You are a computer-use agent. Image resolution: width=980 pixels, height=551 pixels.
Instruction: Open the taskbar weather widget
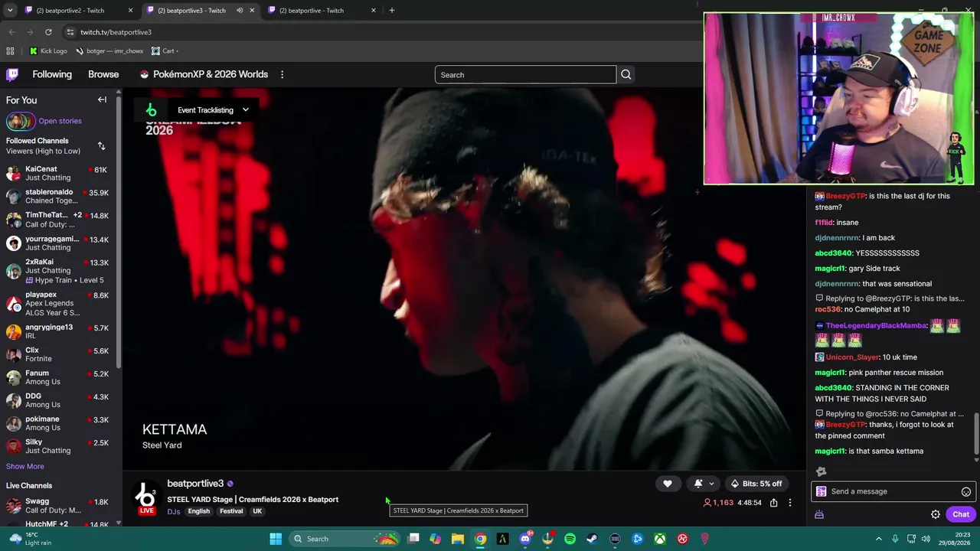pyautogui.click(x=31, y=539)
